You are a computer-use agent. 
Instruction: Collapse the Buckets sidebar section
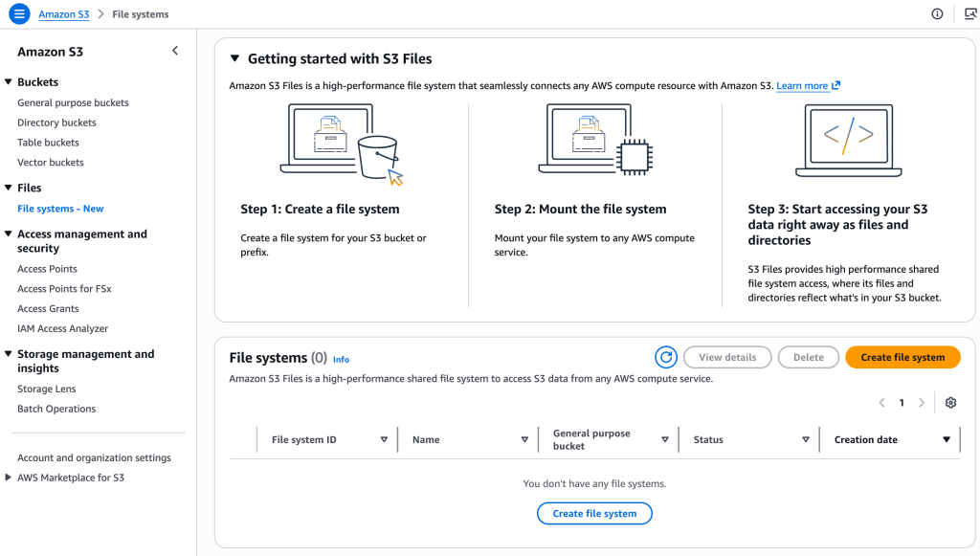(x=10, y=81)
